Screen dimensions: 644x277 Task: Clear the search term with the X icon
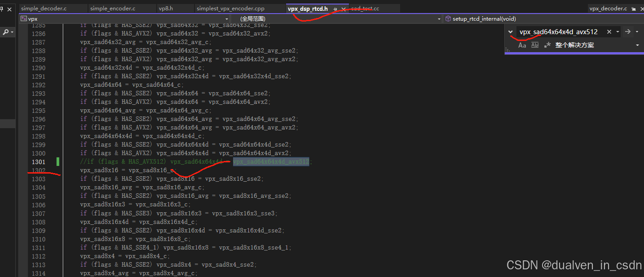609,31
